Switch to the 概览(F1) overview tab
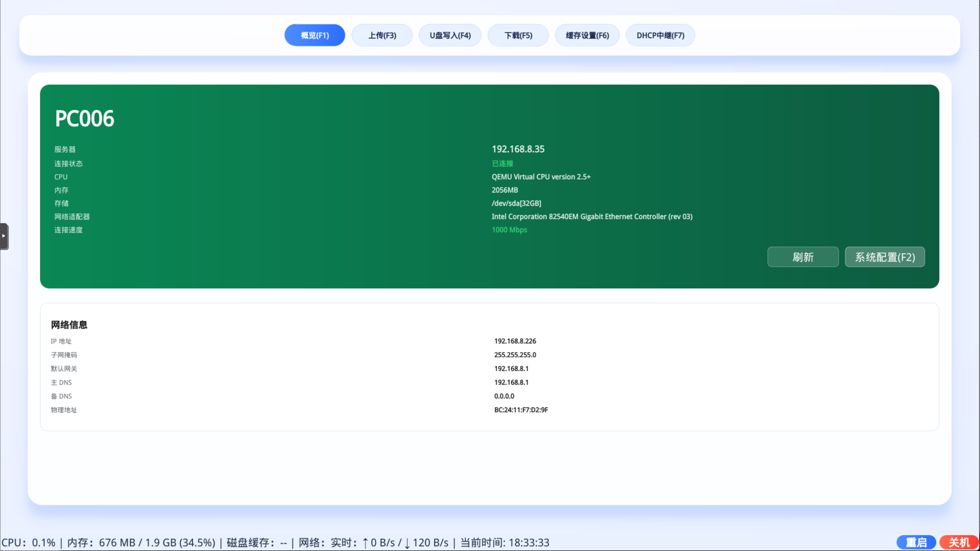 click(314, 35)
